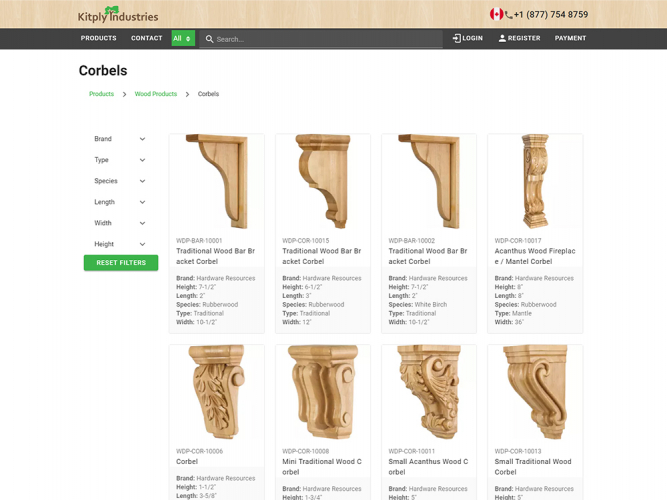
Task: Click the phone handset icon
Action: pyautogui.click(x=509, y=16)
